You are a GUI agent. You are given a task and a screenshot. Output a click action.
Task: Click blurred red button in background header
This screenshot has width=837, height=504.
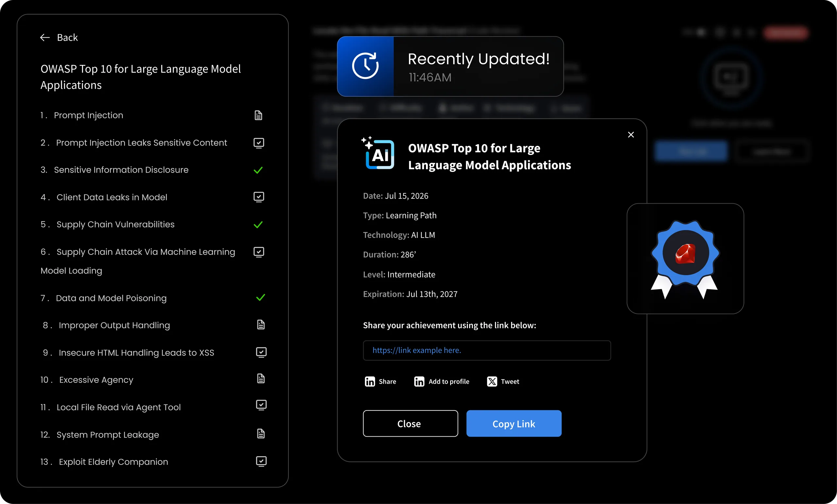[785, 33]
